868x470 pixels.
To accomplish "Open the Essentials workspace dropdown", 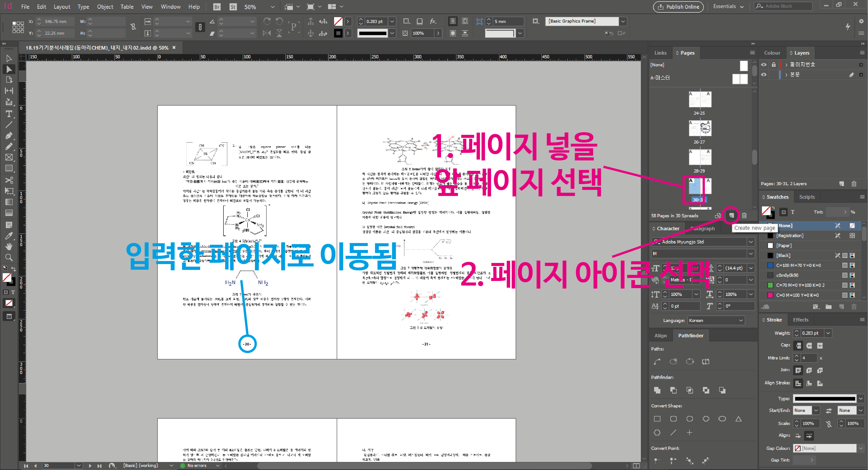I will point(728,7).
